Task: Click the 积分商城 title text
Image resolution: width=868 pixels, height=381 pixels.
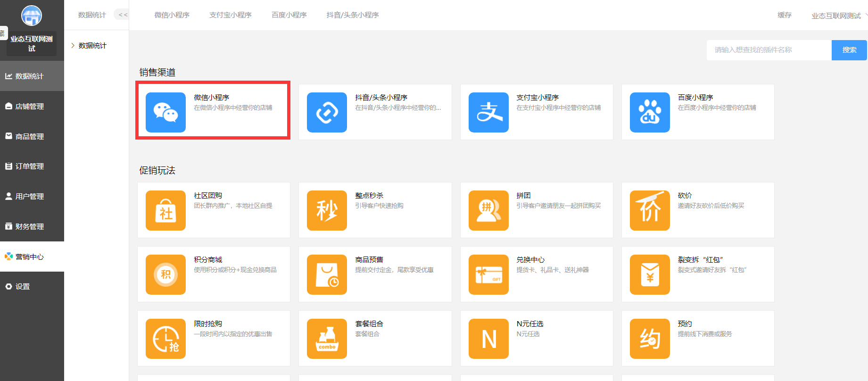Action: [208, 259]
